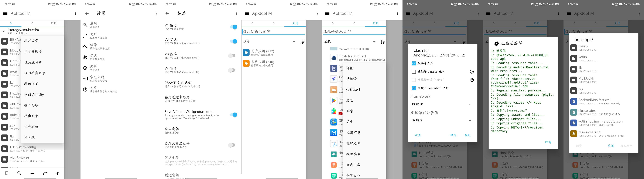Open resources.arsc in the base.apk list
644x179 pixels.
tap(603, 134)
